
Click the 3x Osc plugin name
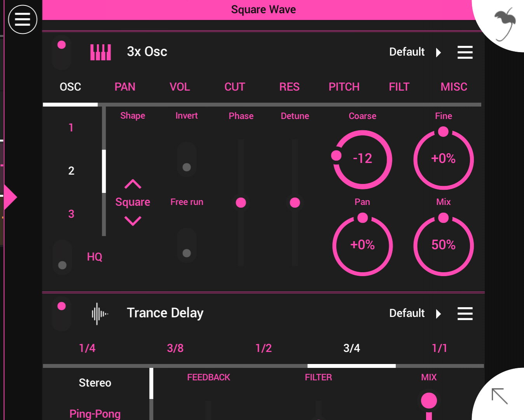coord(147,52)
